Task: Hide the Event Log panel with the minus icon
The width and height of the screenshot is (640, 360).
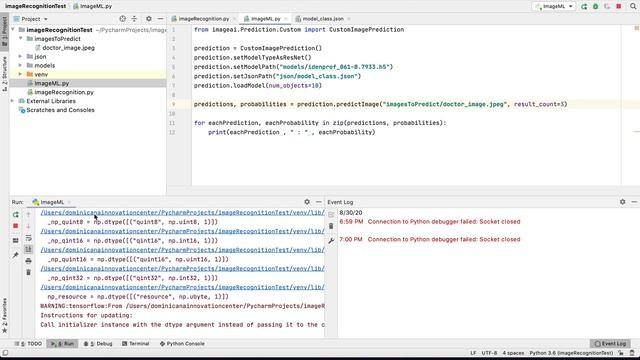Action: pos(634,202)
